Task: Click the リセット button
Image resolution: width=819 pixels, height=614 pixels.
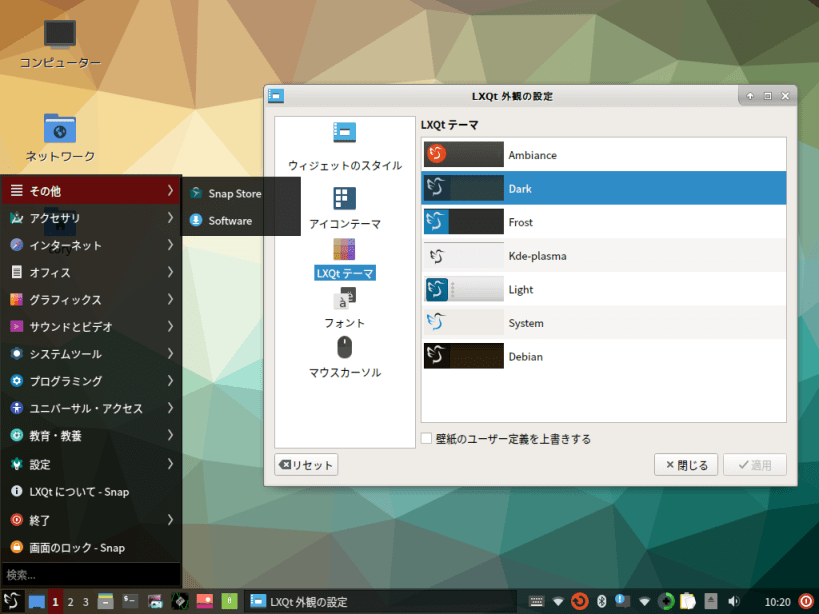Action: [306, 465]
